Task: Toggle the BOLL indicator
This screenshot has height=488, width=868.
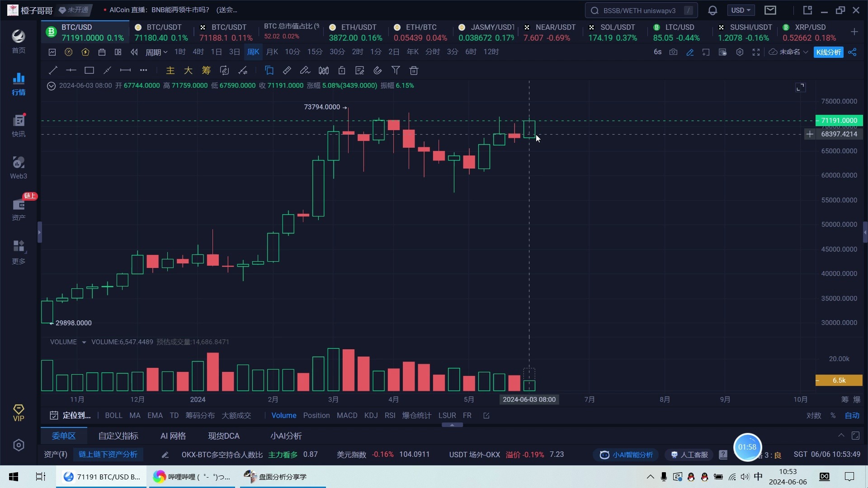Action: tap(113, 416)
